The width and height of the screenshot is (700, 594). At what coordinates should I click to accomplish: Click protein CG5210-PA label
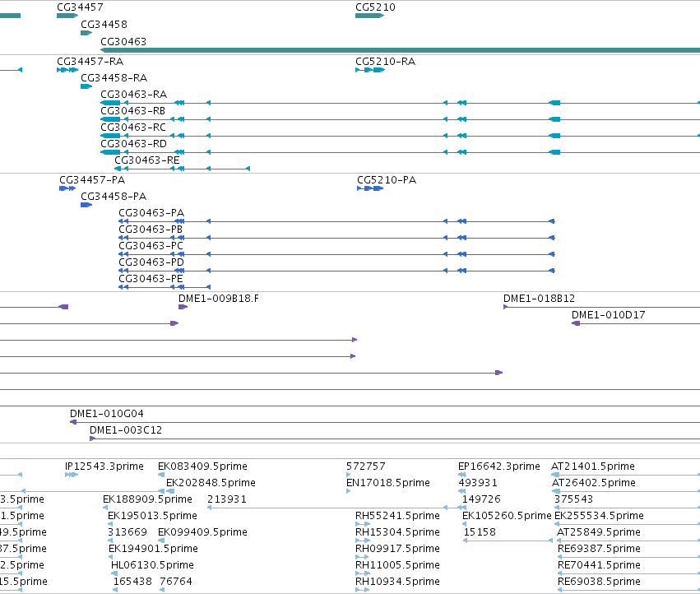(x=387, y=180)
